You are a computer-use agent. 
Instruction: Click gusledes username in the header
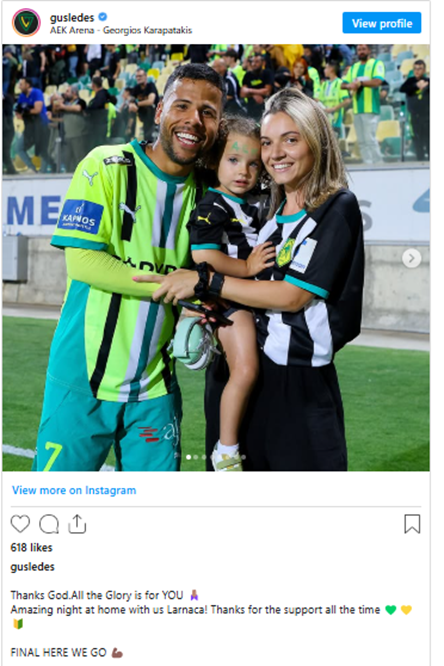coord(72,17)
